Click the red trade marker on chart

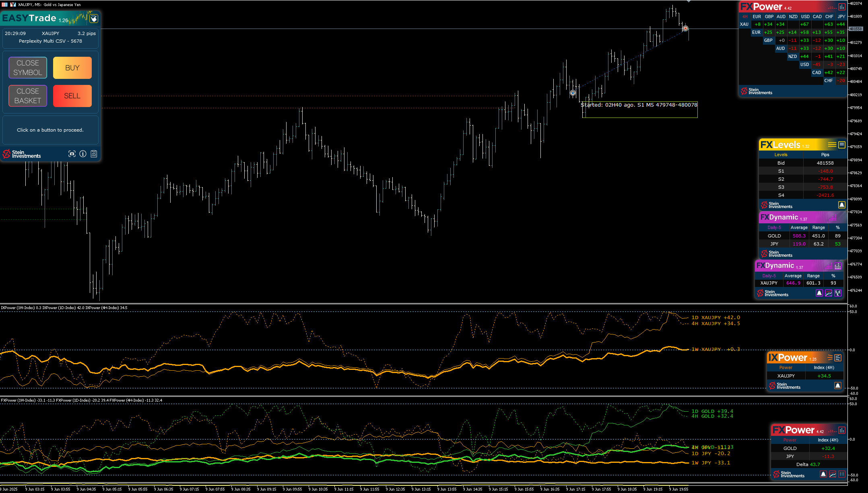pyautogui.click(x=685, y=28)
